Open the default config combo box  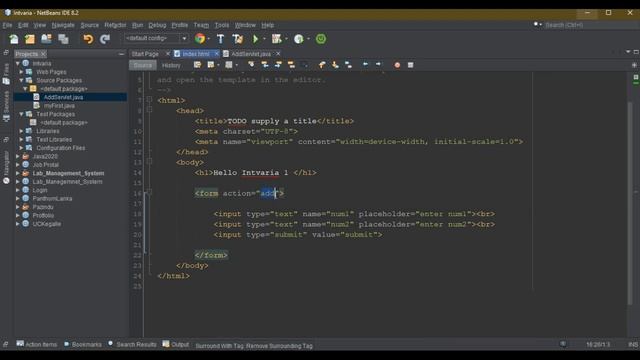point(156,38)
